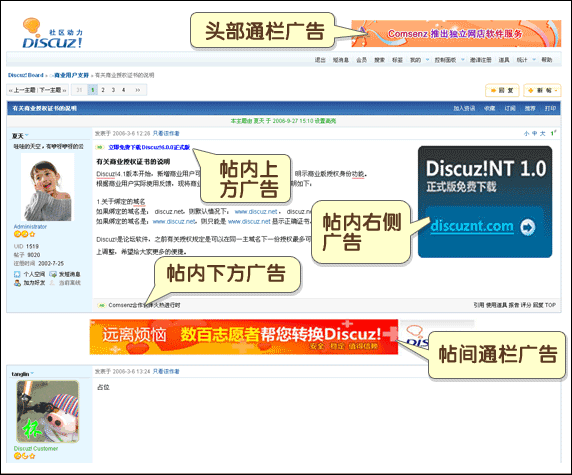Open the 个人空间 personal space icon
Screen dimensions: 572x475
click(17, 274)
